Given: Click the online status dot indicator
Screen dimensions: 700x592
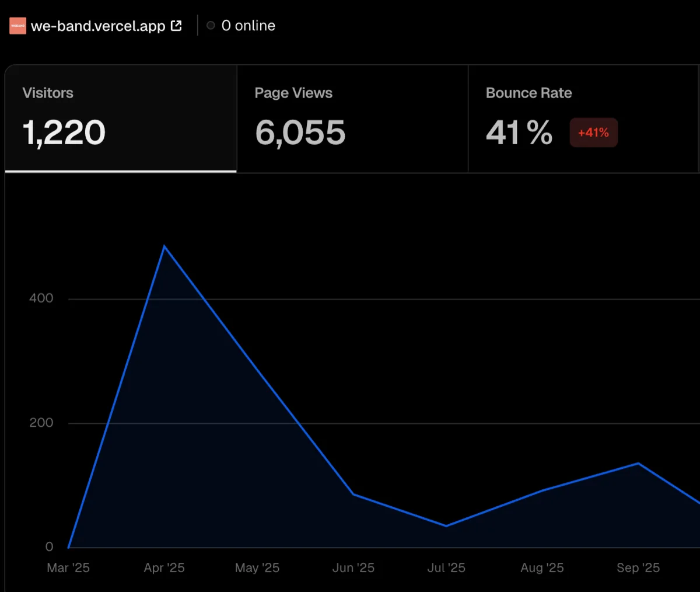Looking at the screenshot, I should pos(211,26).
